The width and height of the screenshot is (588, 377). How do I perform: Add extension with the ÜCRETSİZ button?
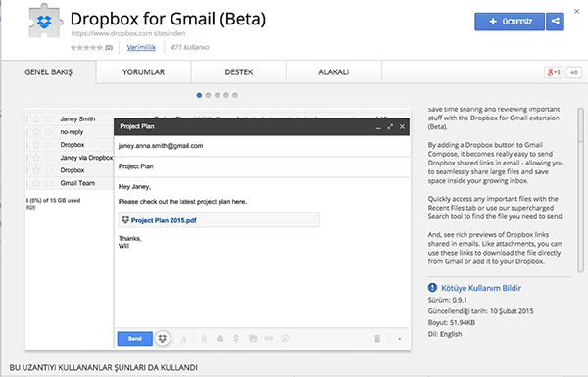click(x=510, y=22)
